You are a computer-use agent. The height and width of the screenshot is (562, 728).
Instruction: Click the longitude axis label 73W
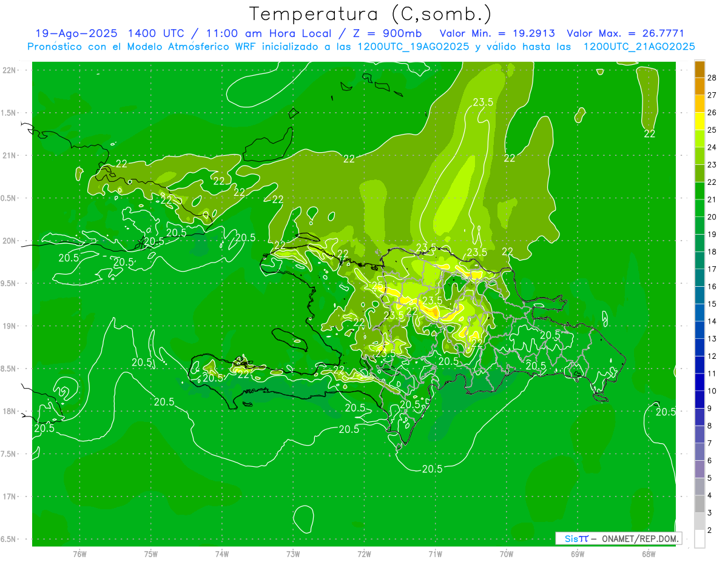coord(293,554)
